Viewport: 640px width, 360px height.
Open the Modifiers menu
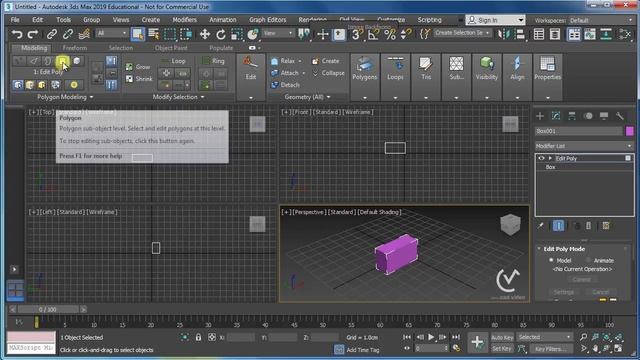pos(184,20)
